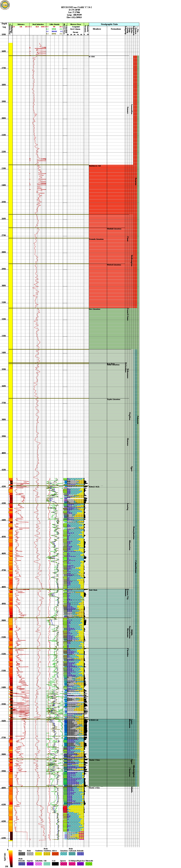Image resolution: width=181 pixels, height=868 pixels.
Task: Click the Towanda Limestone member label
Action: [x=96, y=239]
